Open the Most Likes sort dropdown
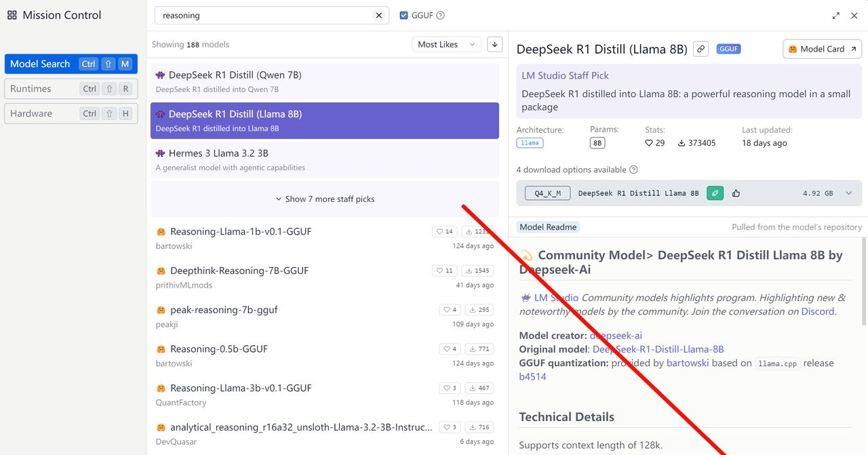868x455 pixels. (x=447, y=45)
